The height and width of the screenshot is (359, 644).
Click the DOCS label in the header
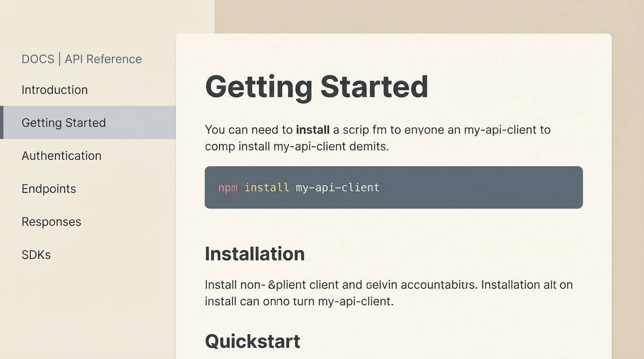[x=37, y=58]
